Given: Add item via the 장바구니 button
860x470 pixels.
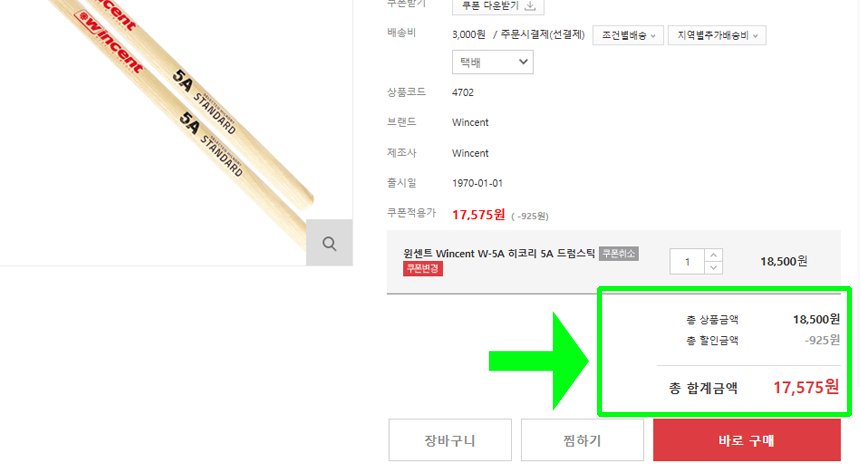Looking at the screenshot, I should tap(450, 440).
